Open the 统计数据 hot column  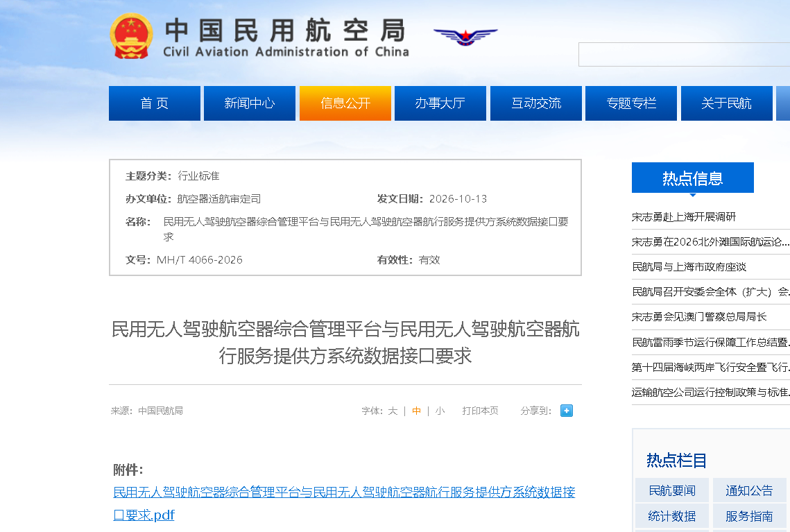pos(672,516)
